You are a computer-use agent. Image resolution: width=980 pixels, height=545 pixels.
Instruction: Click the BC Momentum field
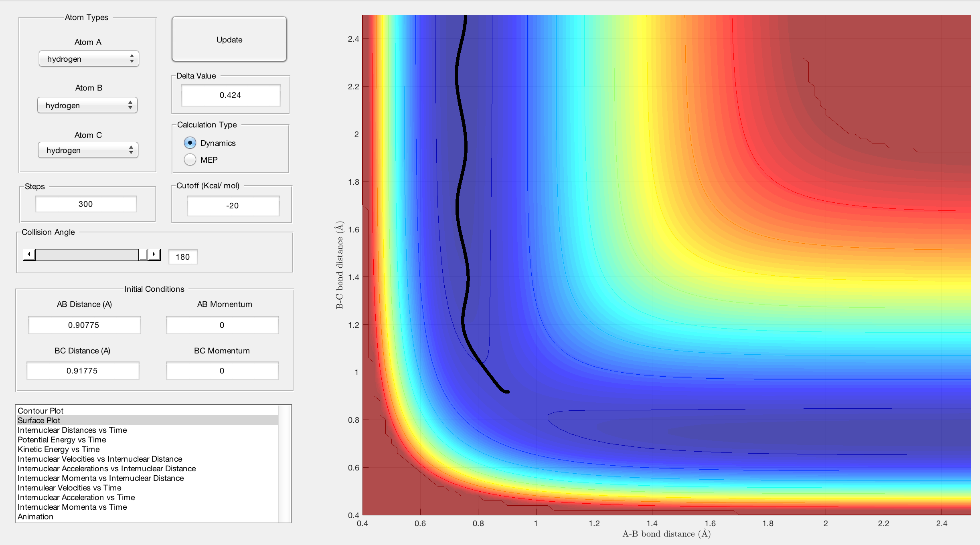pos(222,371)
